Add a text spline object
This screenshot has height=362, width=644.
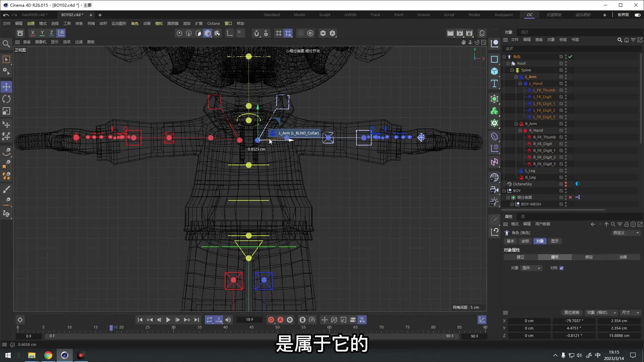click(494, 83)
